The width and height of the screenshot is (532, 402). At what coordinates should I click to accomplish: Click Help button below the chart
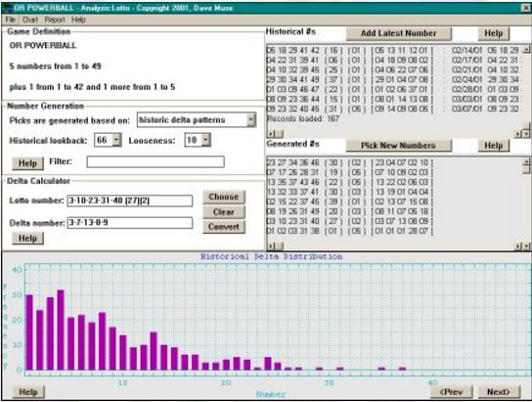28,392
